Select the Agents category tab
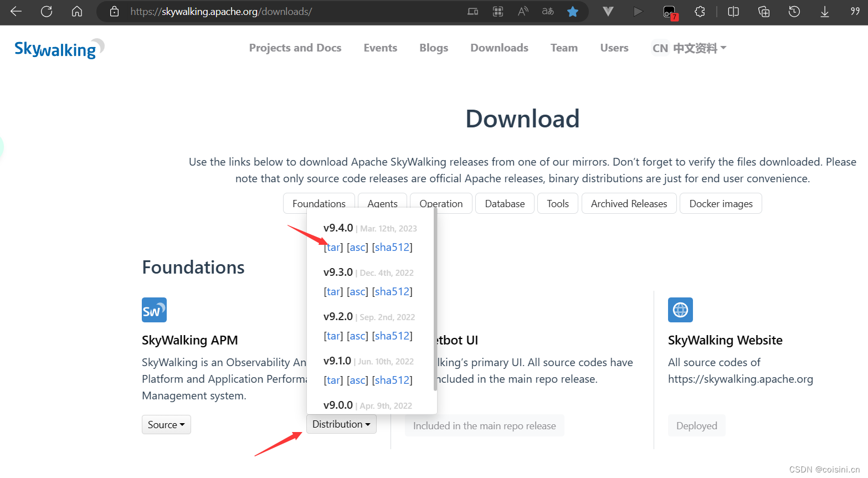Screen dimensions: 868x478 coord(382,203)
